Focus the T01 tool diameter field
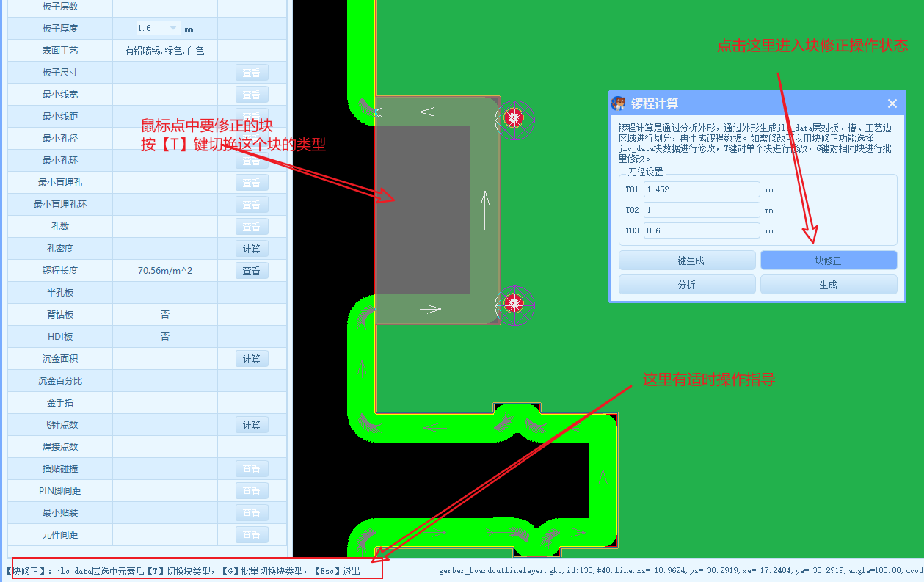The width and height of the screenshot is (924, 582). tap(701, 189)
